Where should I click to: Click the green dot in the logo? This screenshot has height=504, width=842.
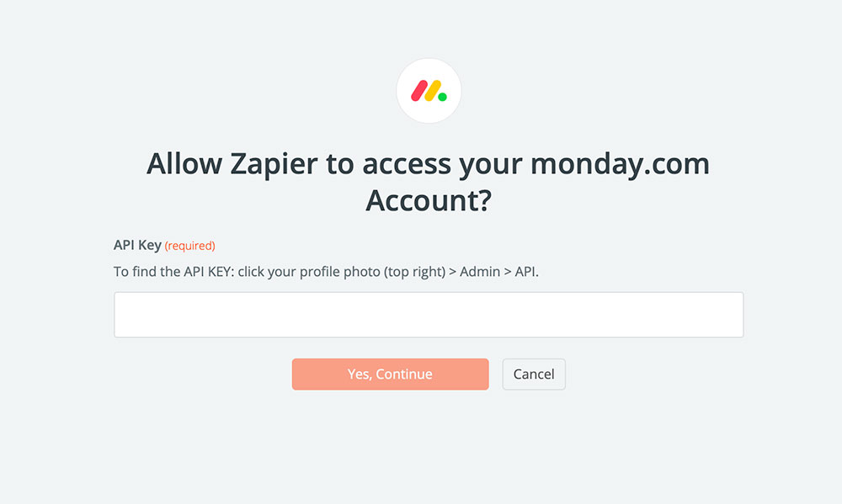pos(443,97)
